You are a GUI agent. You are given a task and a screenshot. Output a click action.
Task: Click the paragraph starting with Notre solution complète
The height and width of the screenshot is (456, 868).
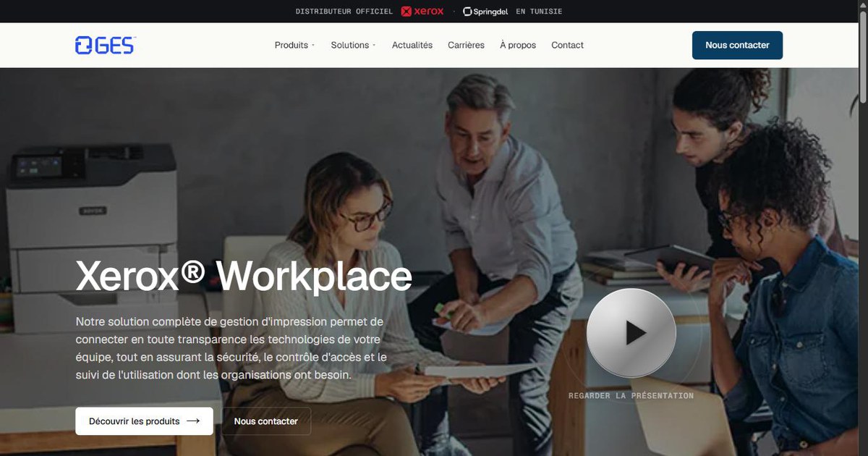232,348
